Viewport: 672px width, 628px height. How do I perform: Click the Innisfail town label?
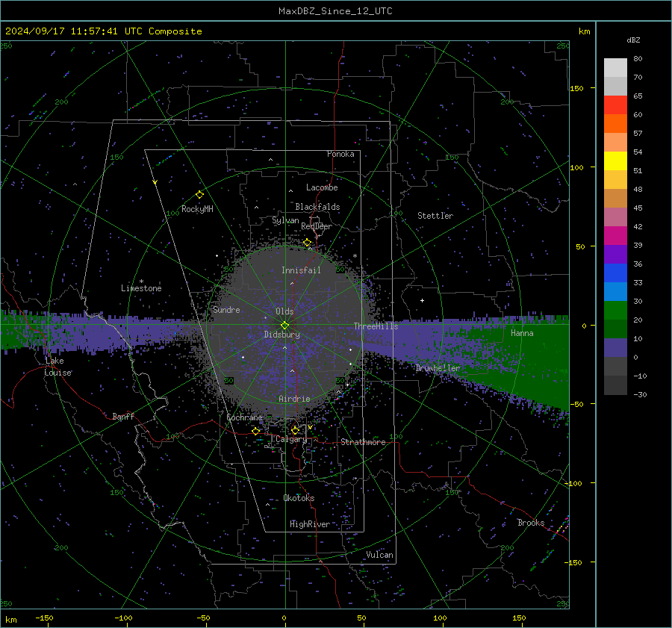pyautogui.click(x=301, y=270)
